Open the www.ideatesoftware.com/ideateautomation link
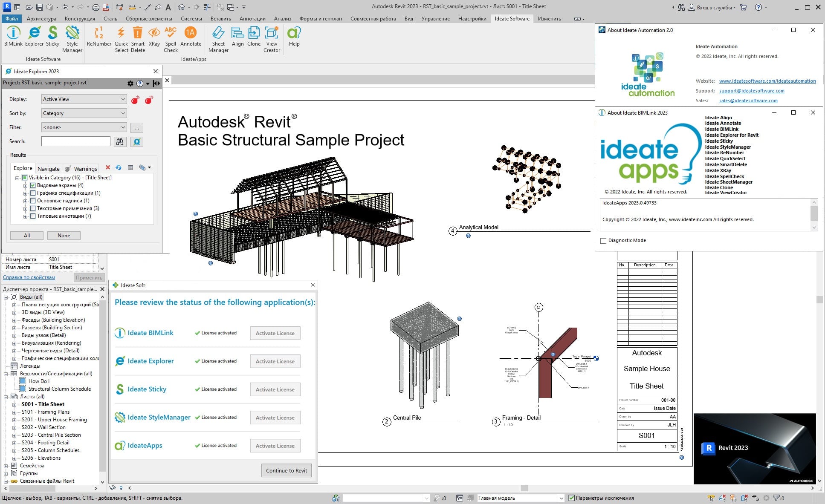 click(x=767, y=81)
